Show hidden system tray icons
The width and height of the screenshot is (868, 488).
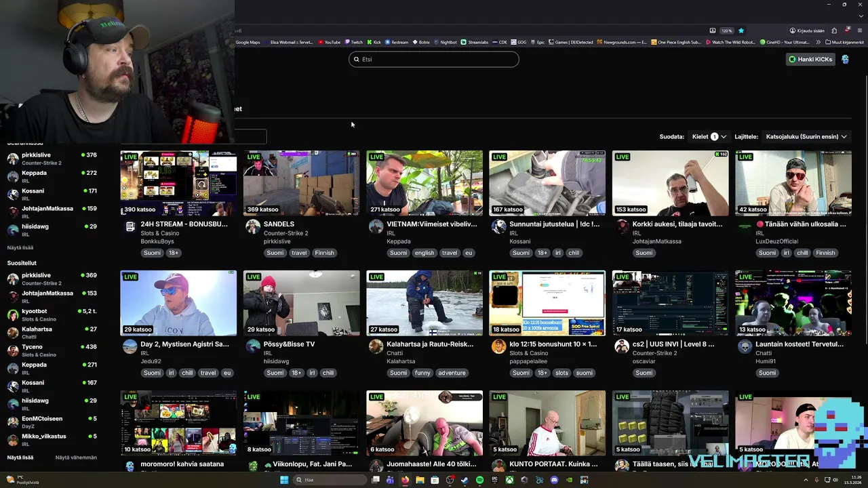pos(806,480)
